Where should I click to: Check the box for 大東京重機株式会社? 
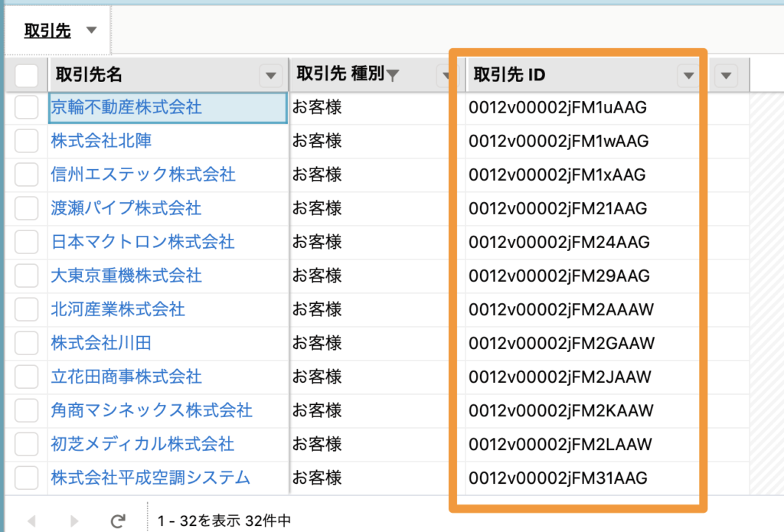(27, 276)
